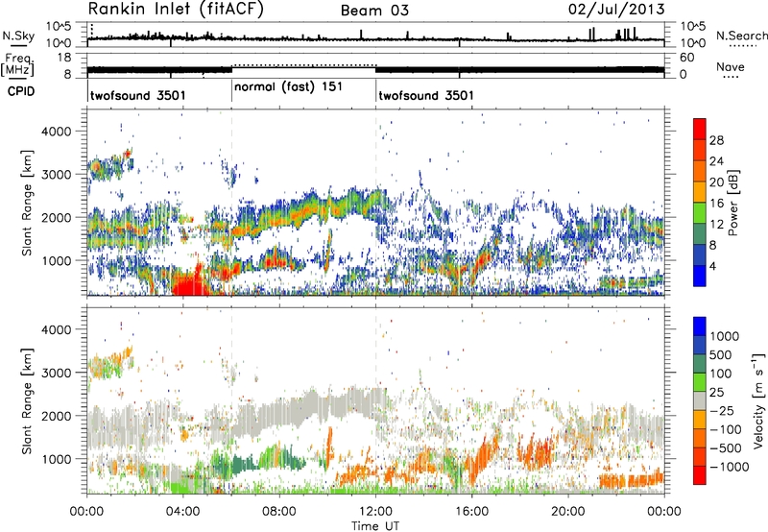Click the 'twofsound 3501' label after 12:00
This screenshot has height=532, width=768.
coord(426,95)
